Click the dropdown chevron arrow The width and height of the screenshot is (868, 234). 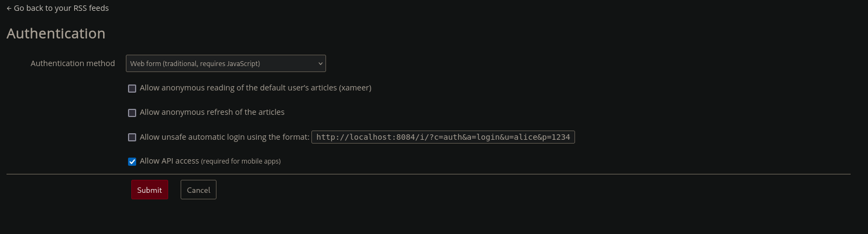coord(320,63)
